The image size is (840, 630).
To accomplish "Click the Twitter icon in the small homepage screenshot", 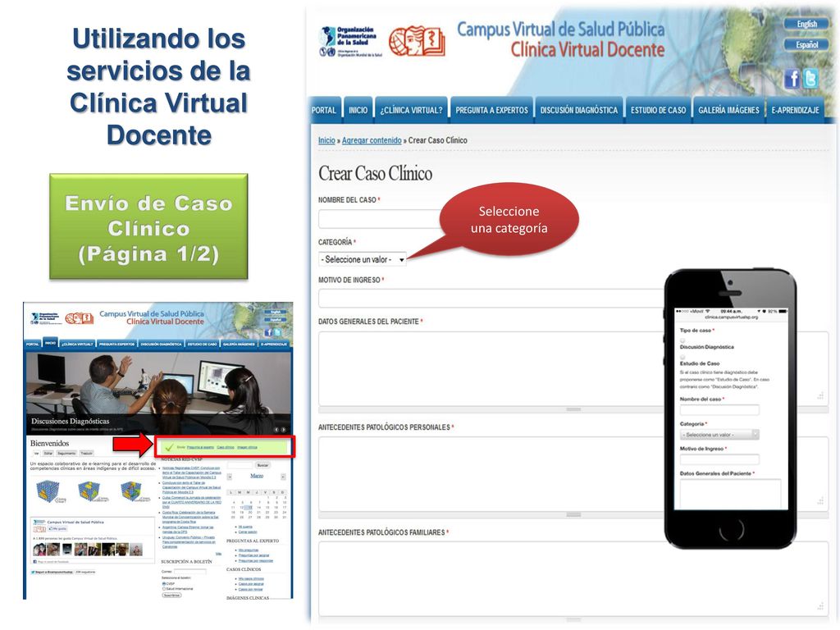I will 277,332.
